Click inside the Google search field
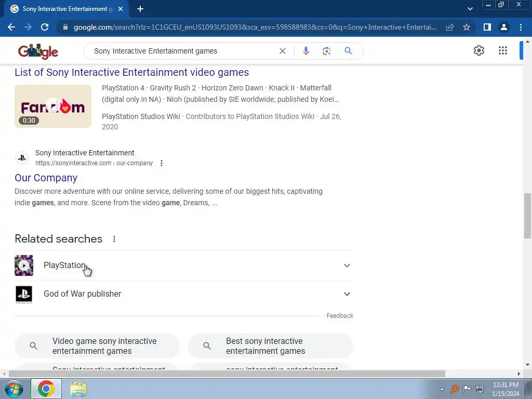Screen dimensions: 532x399 coord(183,51)
